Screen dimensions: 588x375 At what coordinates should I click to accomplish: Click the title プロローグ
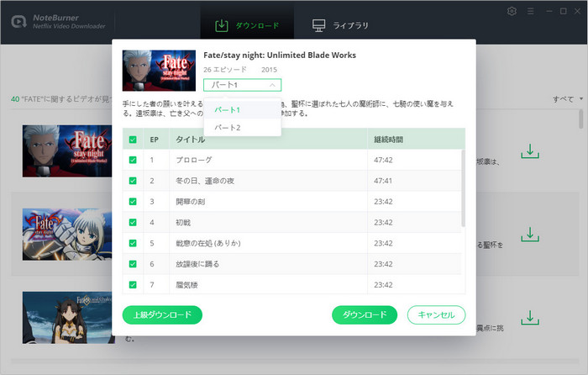coord(194,160)
